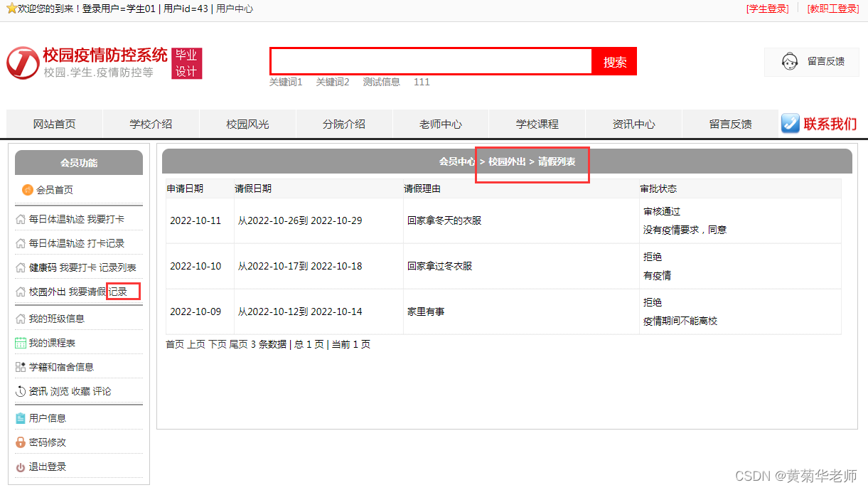Click the clock icon beside 资讯 浏览 收藏 评论
Viewport: 868px width, 490px height.
point(21,391)
